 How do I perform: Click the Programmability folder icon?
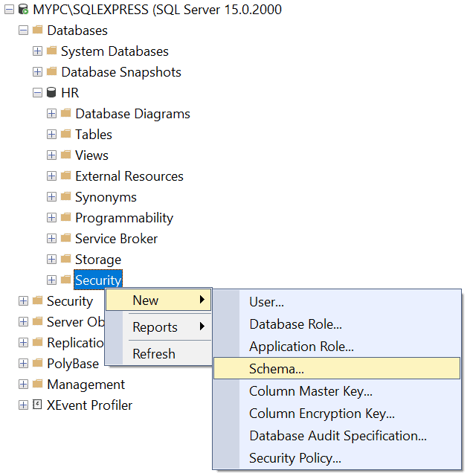(x=65, y=218)
